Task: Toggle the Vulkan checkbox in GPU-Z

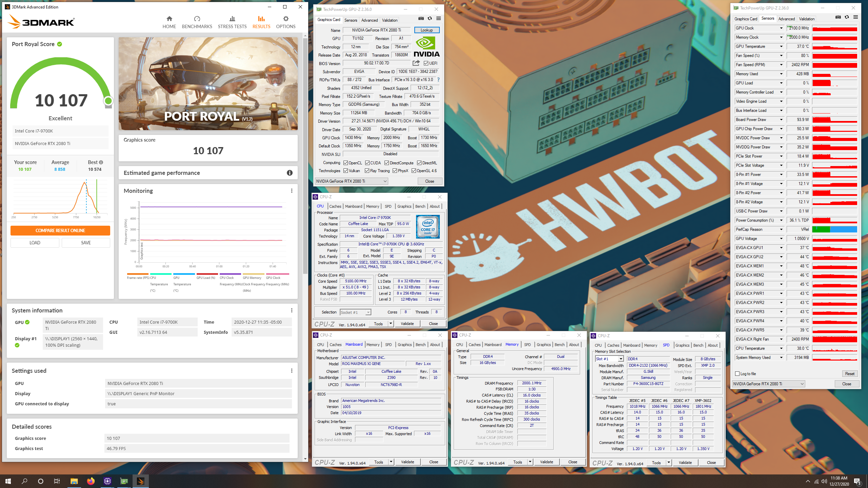Action: point(346,171)
